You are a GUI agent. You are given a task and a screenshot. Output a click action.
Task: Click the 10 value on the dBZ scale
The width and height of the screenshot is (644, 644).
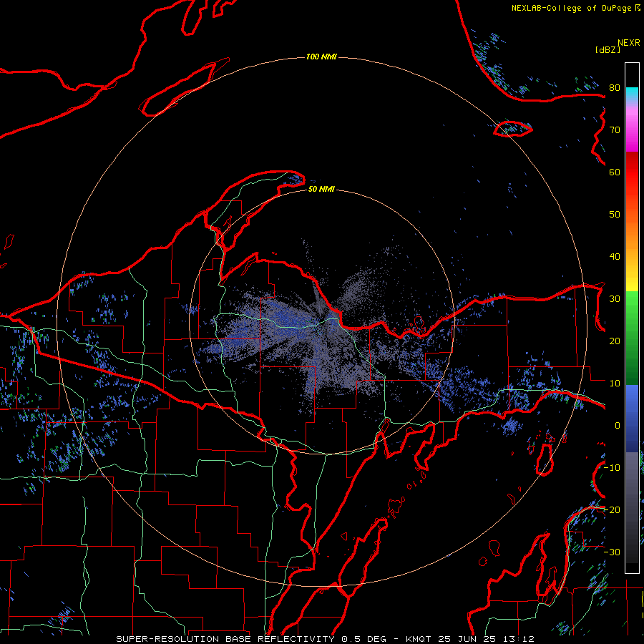click(615, 384)
